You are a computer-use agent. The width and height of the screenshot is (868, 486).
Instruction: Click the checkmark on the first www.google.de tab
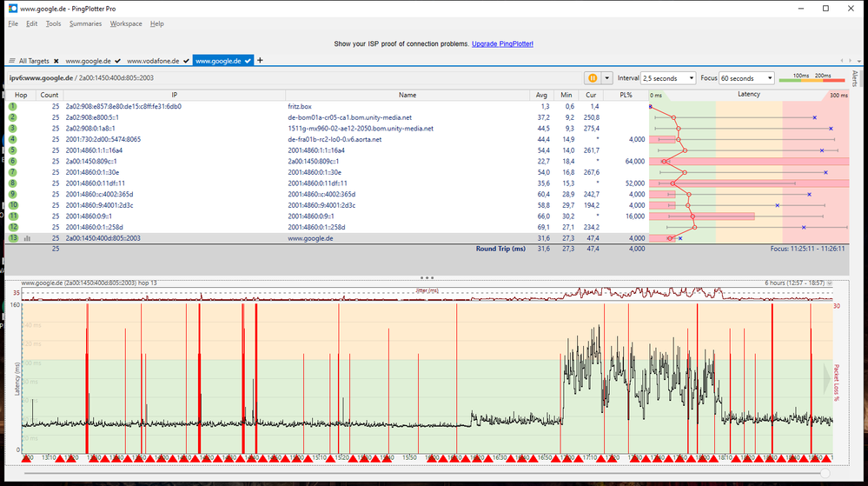click(117, 61)
